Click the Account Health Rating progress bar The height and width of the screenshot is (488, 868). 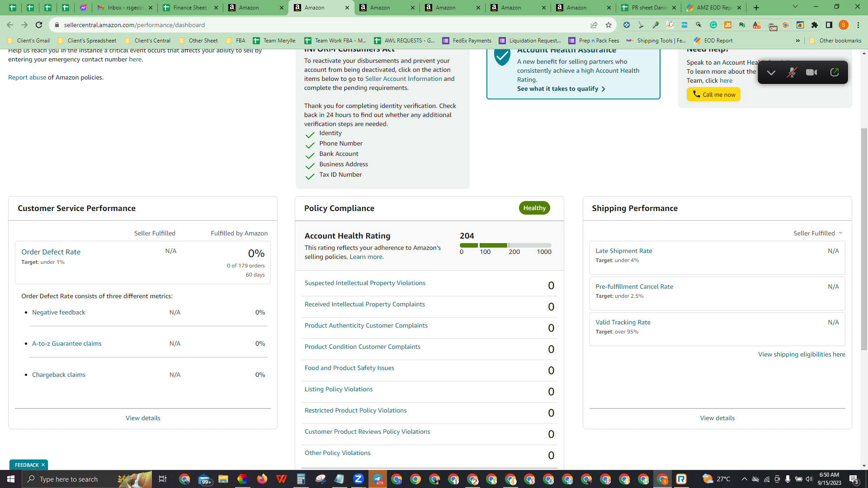point(505,245)
